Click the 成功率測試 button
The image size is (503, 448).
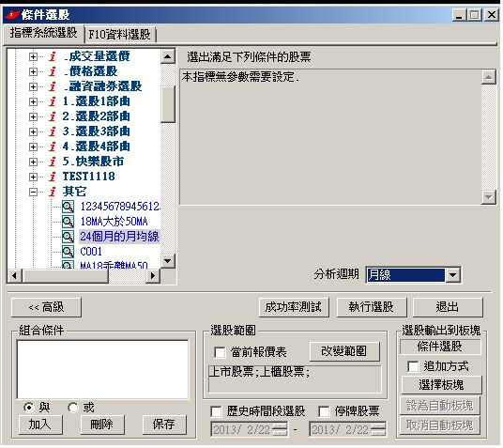[294, 307]
